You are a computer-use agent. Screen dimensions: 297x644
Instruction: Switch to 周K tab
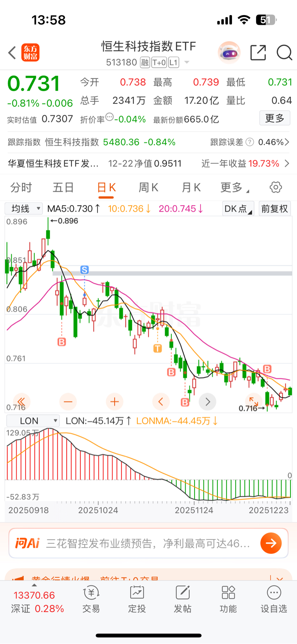pyautogui.click(x=148, y=188)
